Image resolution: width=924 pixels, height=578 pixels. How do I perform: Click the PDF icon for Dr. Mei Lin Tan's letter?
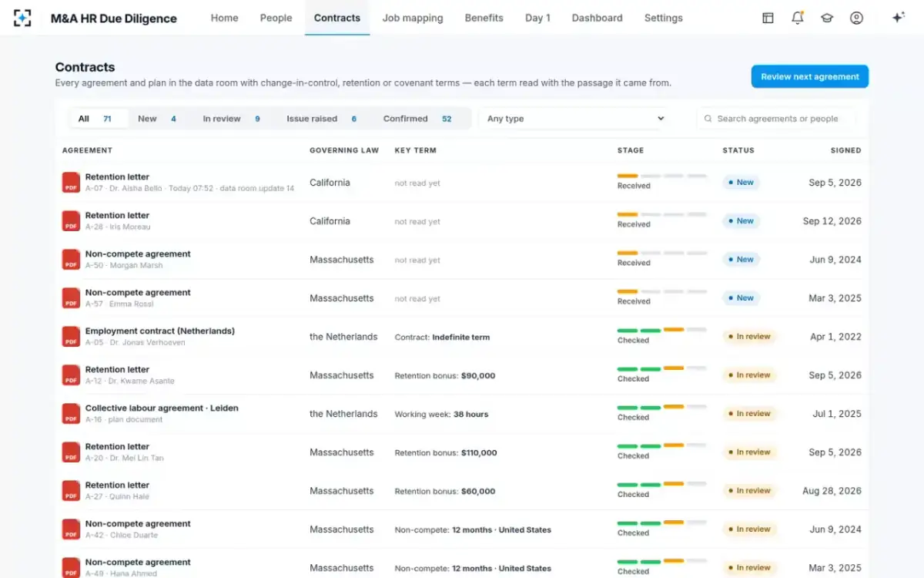click(71, 452)
